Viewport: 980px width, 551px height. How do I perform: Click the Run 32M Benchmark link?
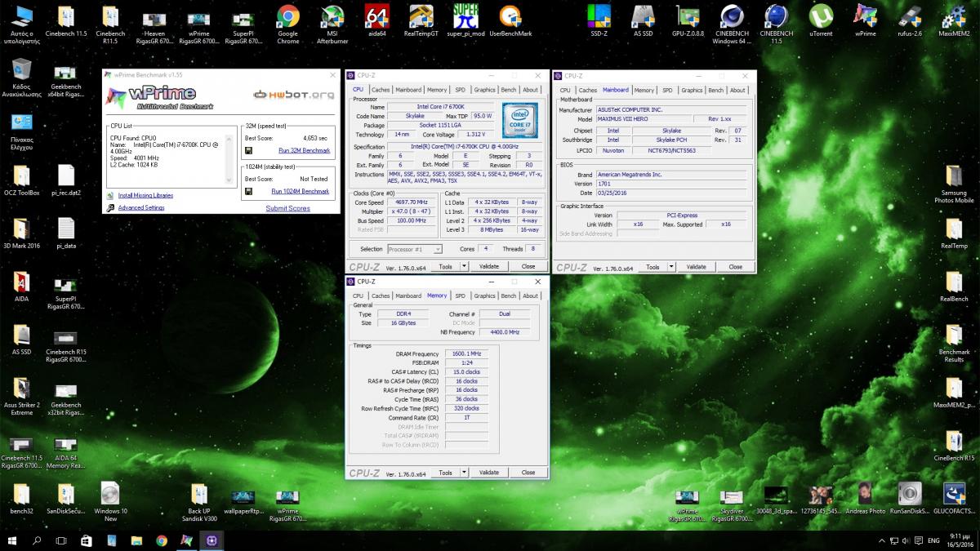point(304,150)
